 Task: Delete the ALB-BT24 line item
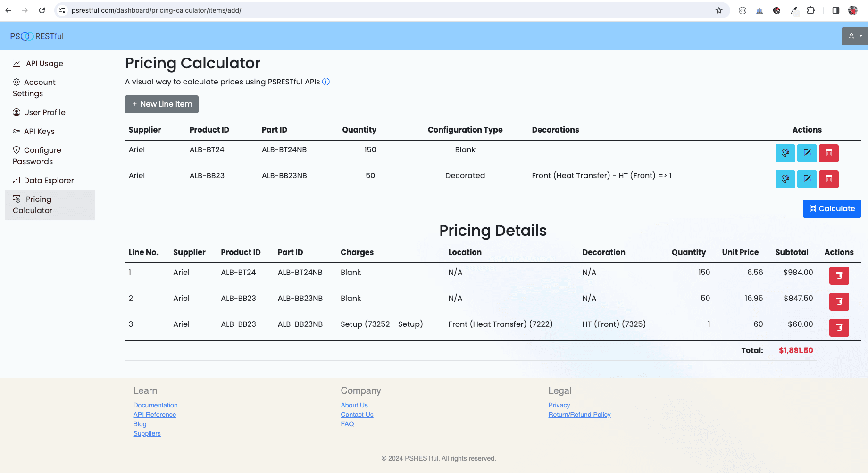(828, 153)
